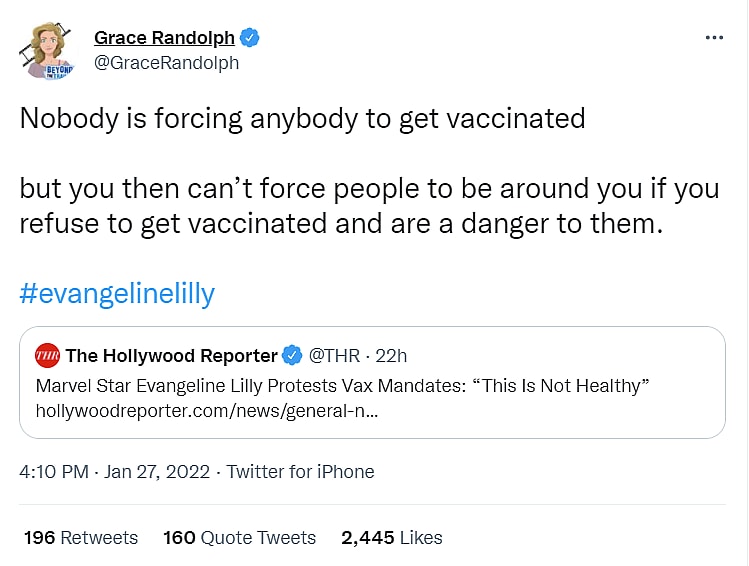
Task: Show the 2,445 Likes list
Action: 391,537
